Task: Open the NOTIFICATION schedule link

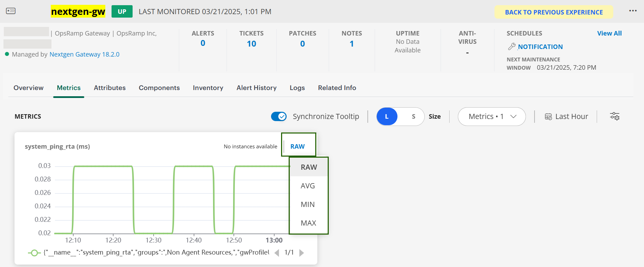Action: (x=540, y=47)
